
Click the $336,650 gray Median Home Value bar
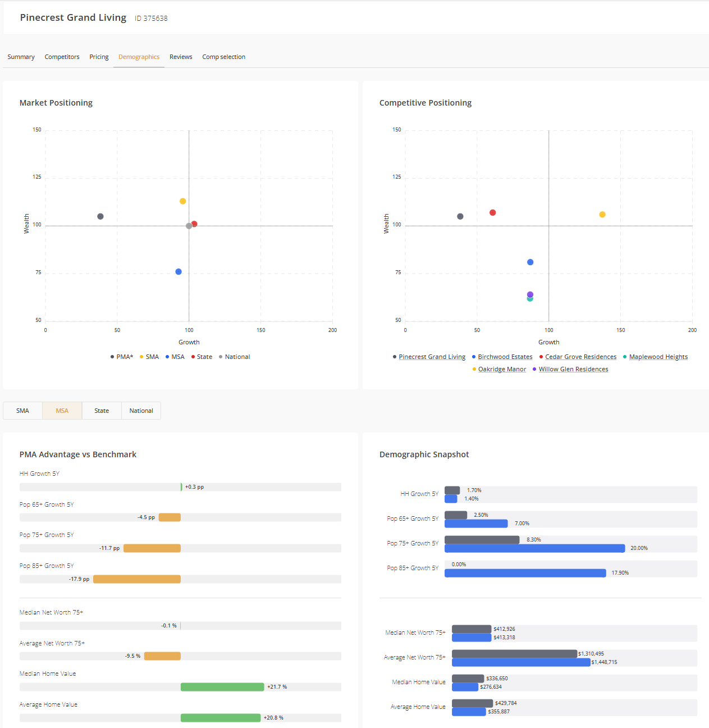tap(468, 679)
